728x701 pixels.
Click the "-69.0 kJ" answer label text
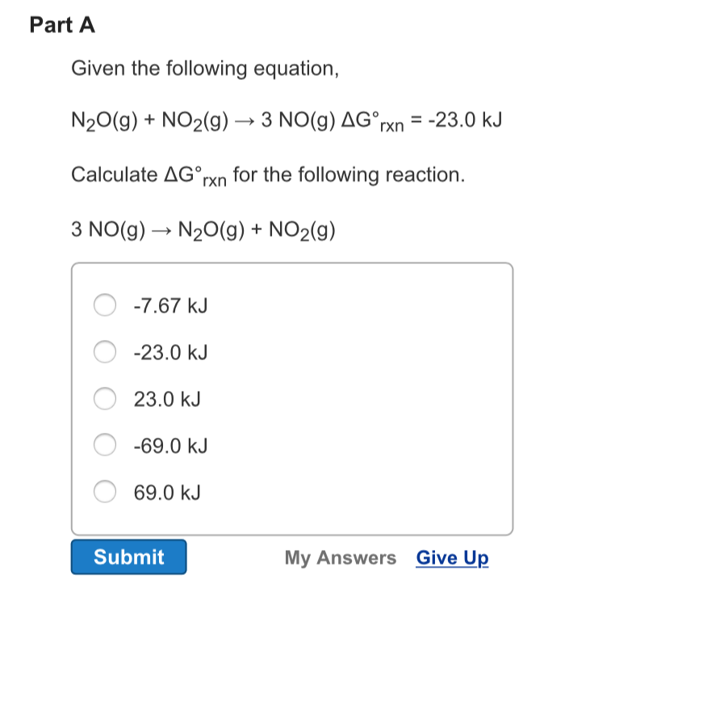pyautogui.click(x=170, y=446)
